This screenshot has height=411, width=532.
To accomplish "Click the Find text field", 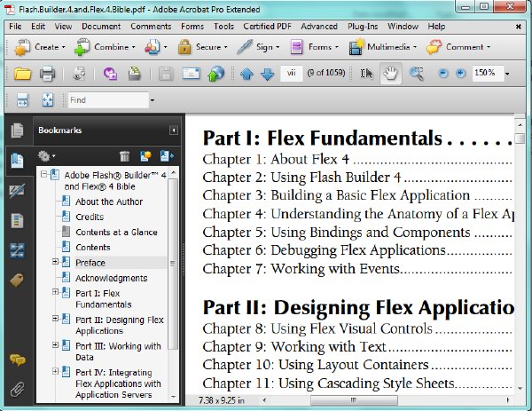I will click(x=108, y=100).
